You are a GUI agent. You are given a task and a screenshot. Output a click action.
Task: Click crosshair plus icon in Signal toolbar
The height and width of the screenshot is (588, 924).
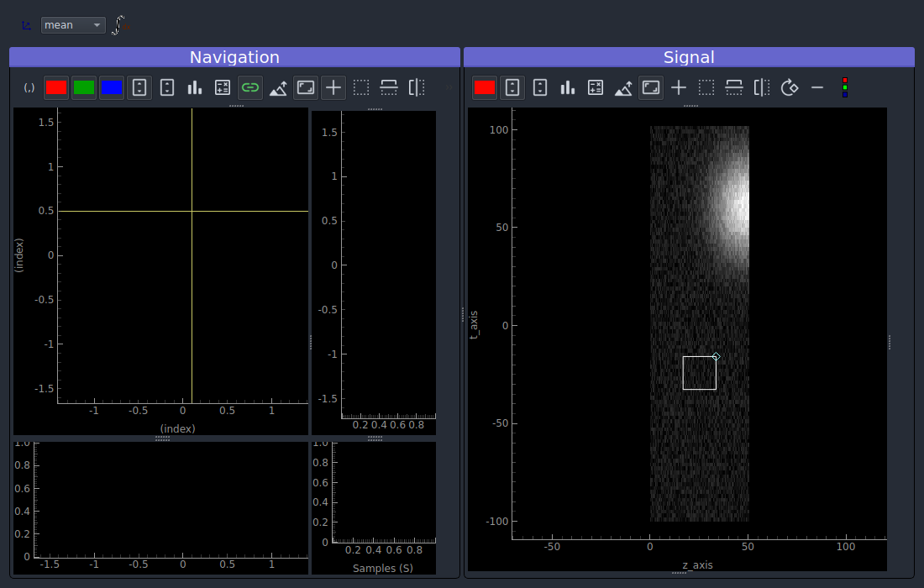[x=678, y=88]
